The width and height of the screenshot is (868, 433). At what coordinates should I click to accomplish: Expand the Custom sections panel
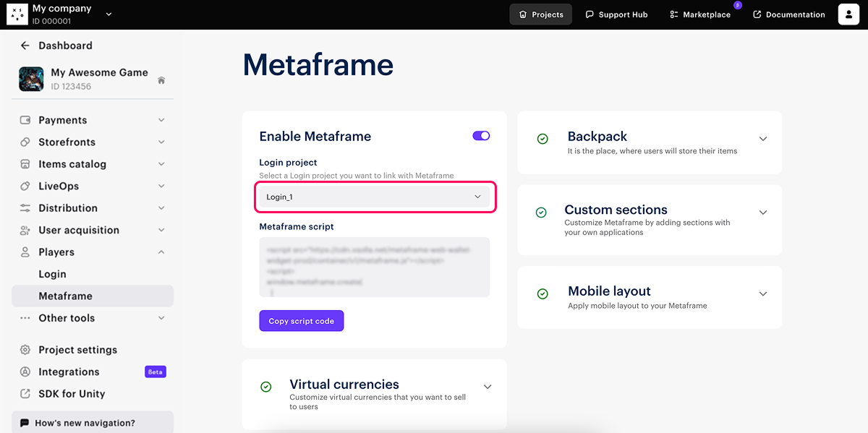762,213
